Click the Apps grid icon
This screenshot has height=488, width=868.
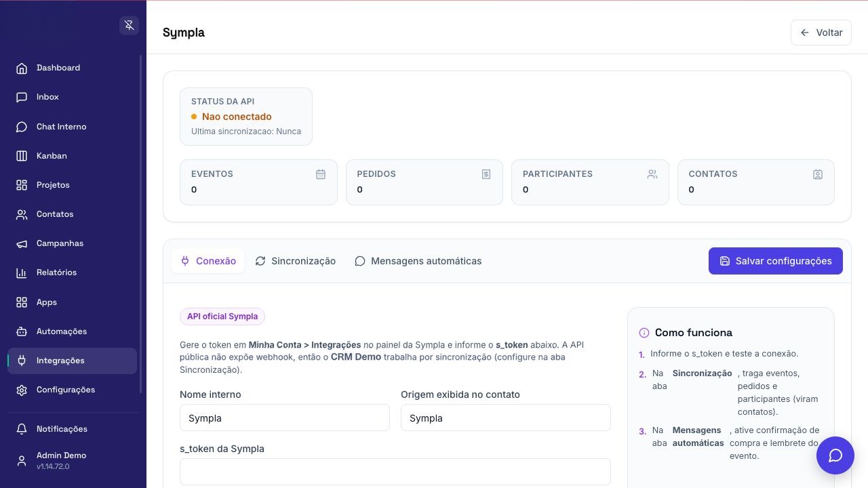22,302
